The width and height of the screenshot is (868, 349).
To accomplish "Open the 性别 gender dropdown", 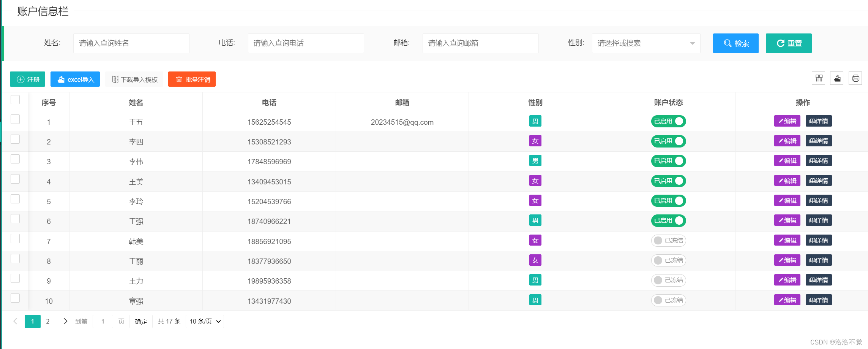I will [646, 43].
